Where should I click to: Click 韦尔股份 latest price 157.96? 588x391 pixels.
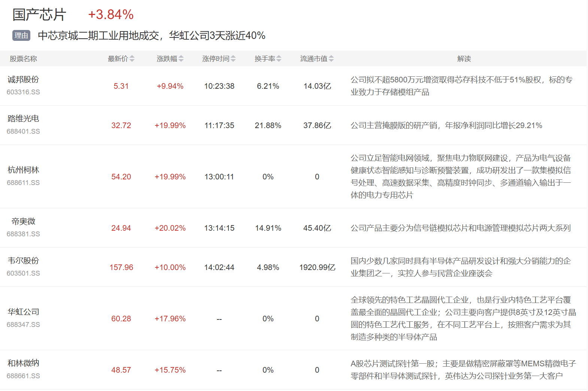[x=121, y=267]
